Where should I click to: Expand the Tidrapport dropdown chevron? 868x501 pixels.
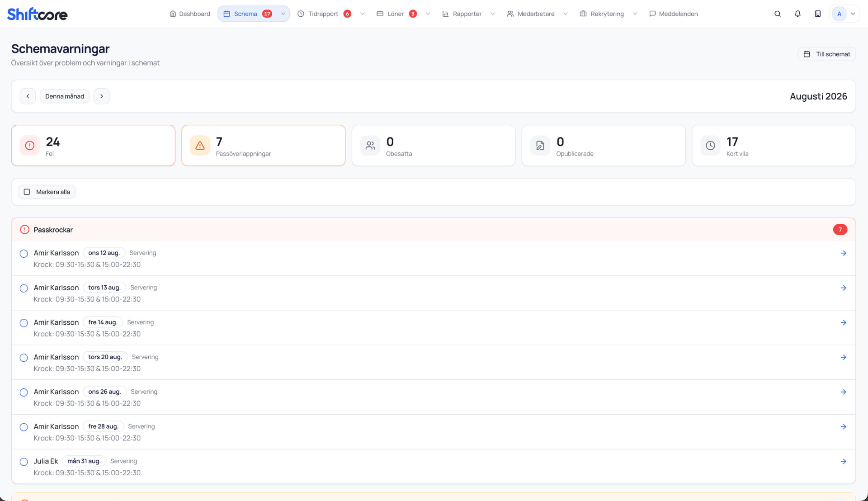362,14
